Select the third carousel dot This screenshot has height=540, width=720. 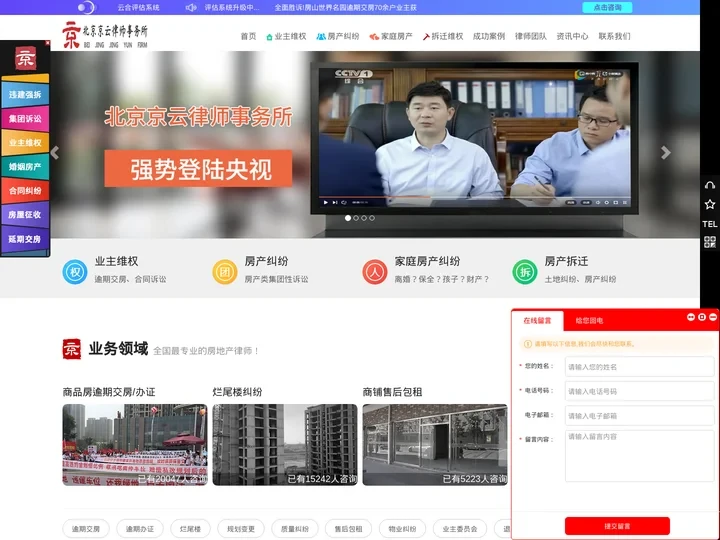point(364,218)
